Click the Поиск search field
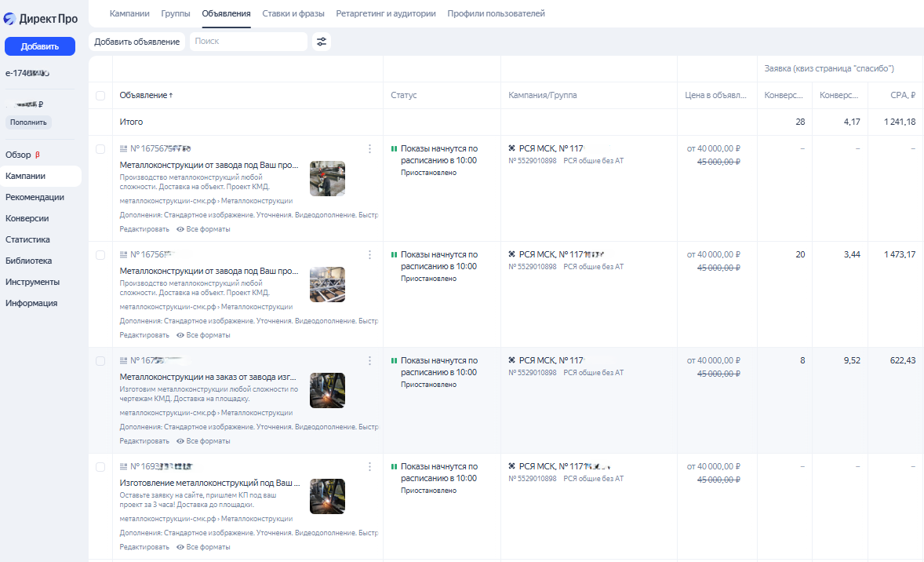 pyautogui.click(x=248, y=42)
